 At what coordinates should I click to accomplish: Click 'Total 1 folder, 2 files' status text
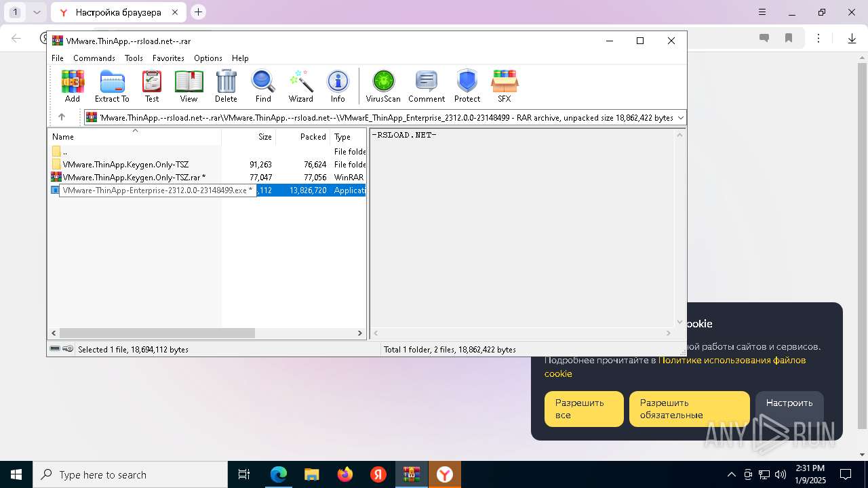pos(450,350)
